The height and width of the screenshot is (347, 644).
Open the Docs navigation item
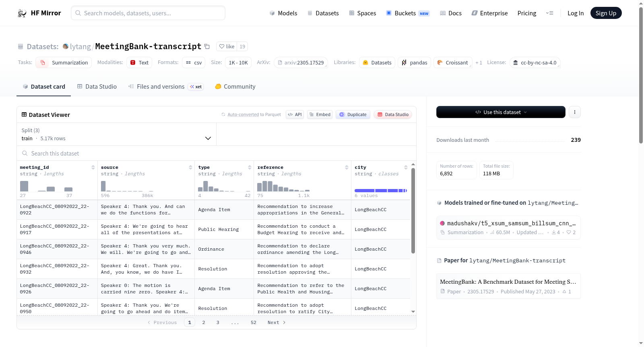coord(451,13)
